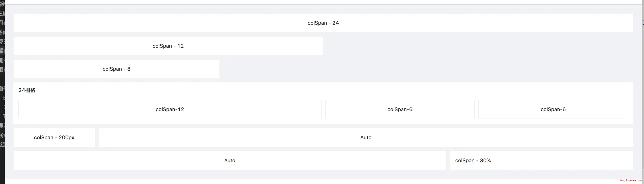Click the colSpan - 24 full-width block
Screen dimensions: 644x184
point(323,23)
